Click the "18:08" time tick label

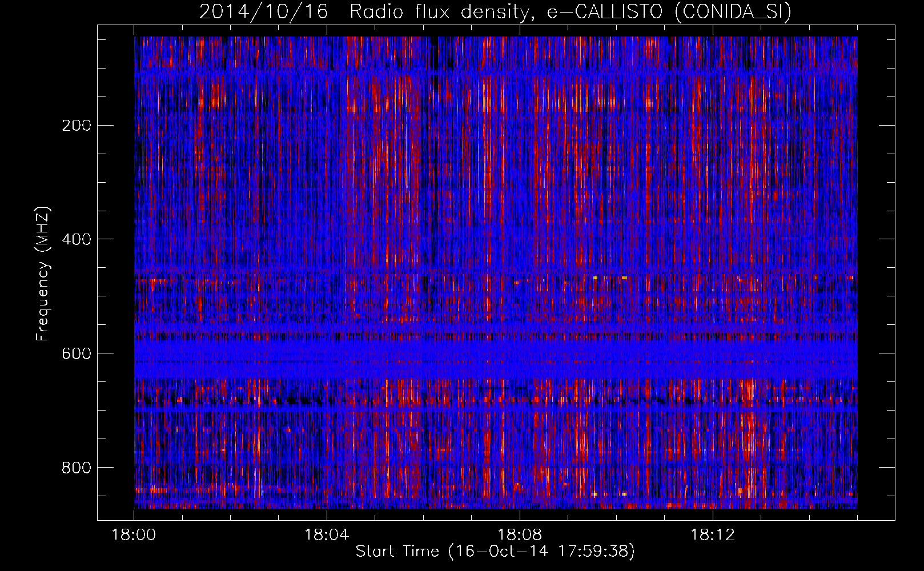(520, 535)
